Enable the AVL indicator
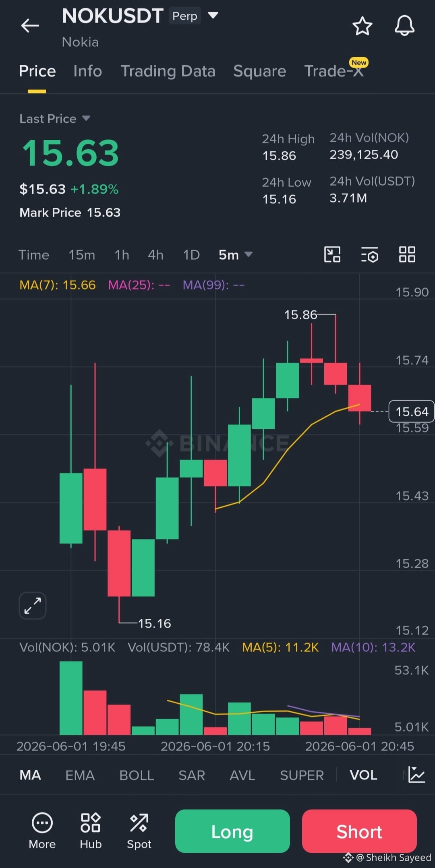Screen dimensions: 435x868 [242, 775]
